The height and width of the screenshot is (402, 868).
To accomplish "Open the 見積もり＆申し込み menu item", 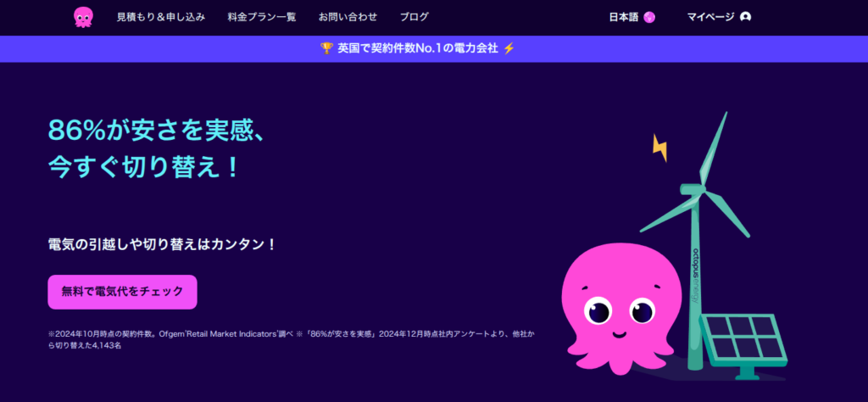I will pyautogui.click(x=161, y=17).
